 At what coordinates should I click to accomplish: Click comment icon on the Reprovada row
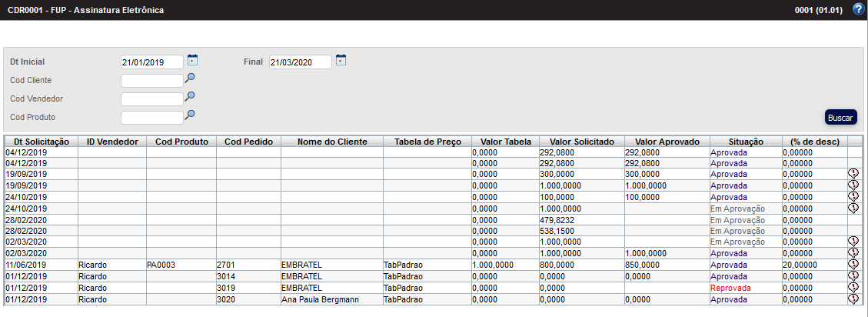[x=853, y=287]
